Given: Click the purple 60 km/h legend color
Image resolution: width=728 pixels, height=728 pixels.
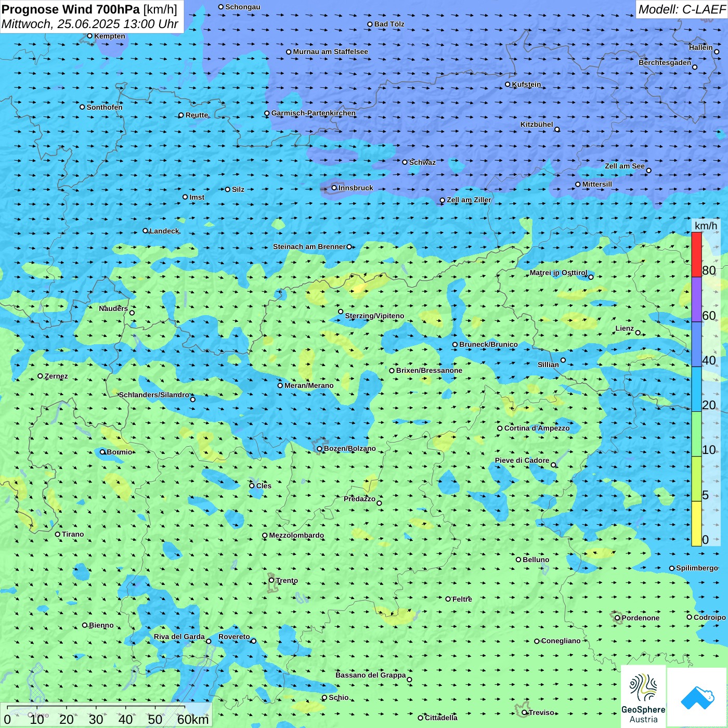Looking at the screenshot, I should click(696, 300).
